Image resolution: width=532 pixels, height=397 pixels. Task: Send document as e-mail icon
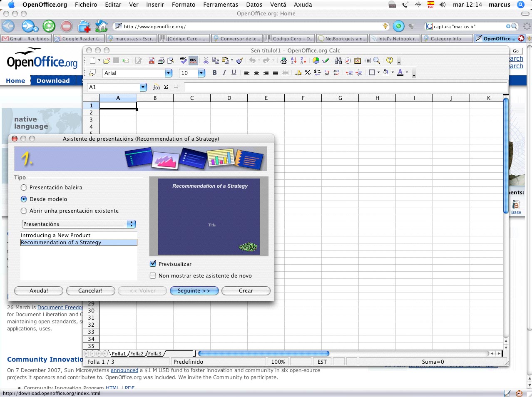coord(126,61)
